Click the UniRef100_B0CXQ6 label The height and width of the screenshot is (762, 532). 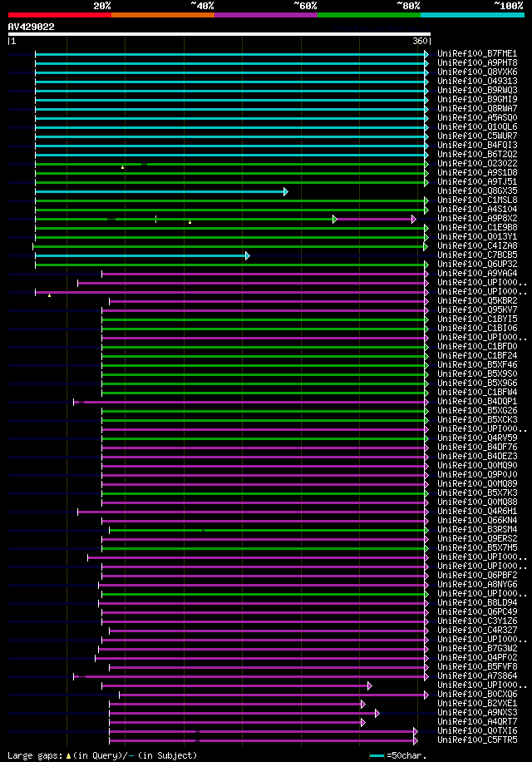click(477, 694)
